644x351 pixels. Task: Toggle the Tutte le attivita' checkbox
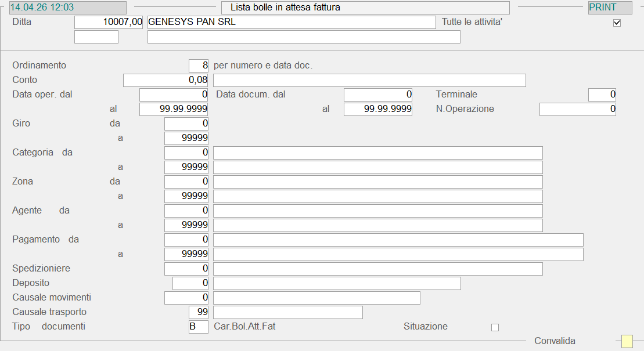[x=617, y=23]
